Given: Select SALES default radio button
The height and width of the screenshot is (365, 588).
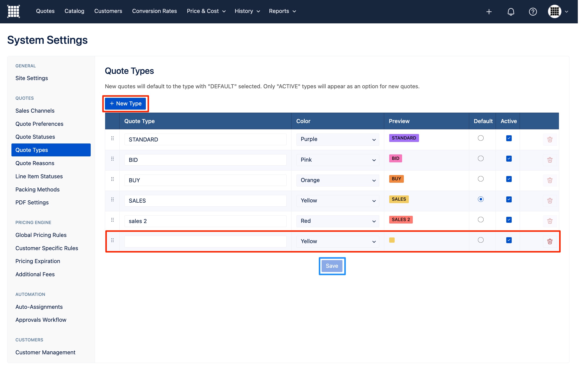Looking at the screenshot, I should point(481,199).
